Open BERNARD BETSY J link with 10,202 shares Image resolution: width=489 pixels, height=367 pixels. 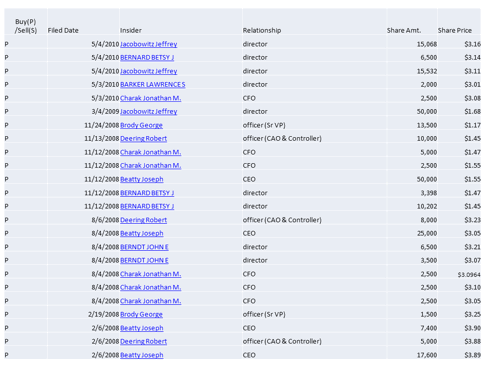point(147,206)
